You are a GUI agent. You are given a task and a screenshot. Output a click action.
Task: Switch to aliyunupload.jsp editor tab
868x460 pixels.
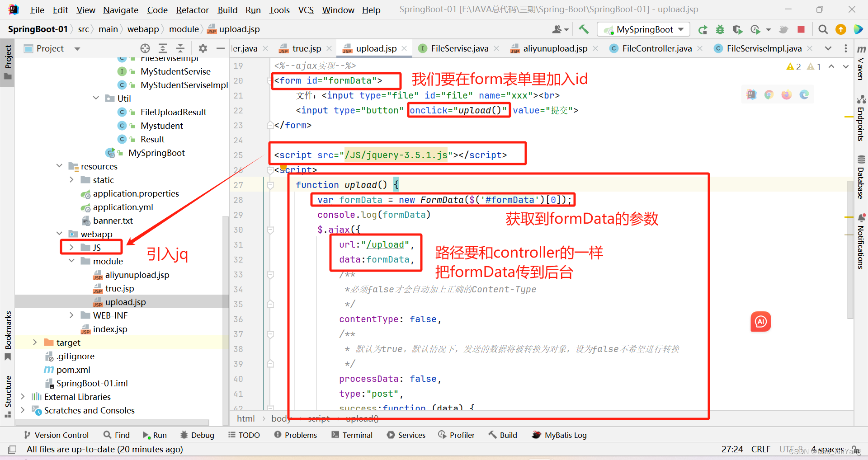(x=555, y=48)
